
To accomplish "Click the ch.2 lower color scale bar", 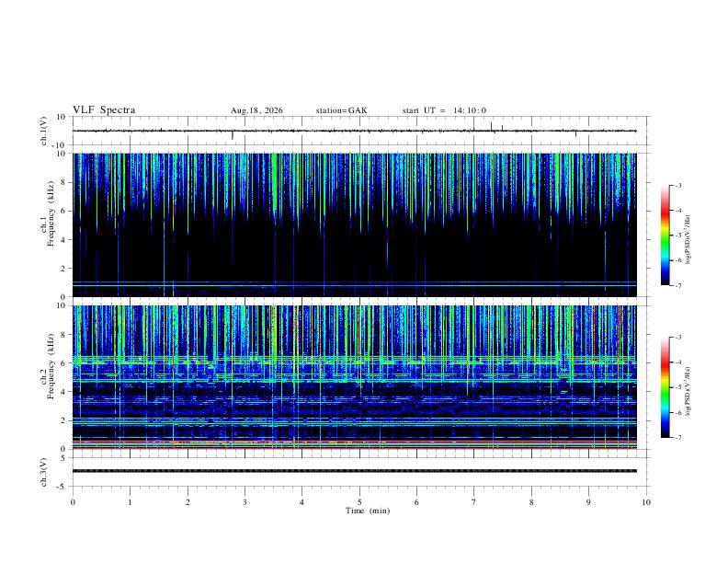I will 665,387.
